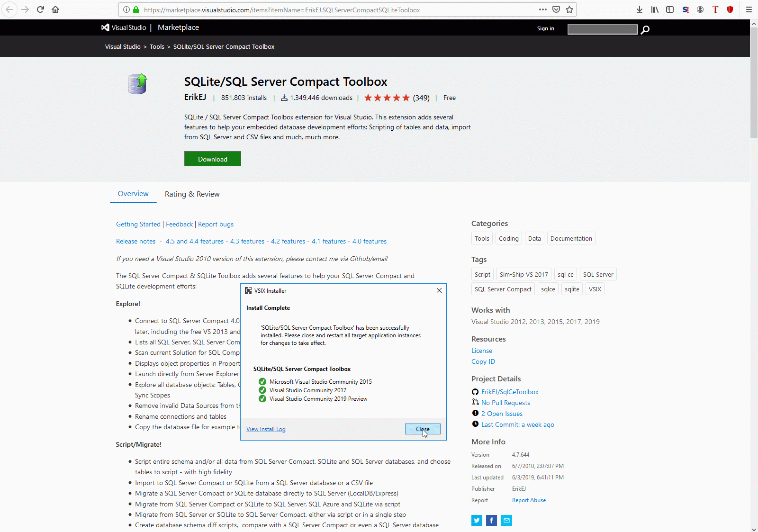Click the browser forward arrow
Screen dimensions: 758x532
tap(25, 9)
